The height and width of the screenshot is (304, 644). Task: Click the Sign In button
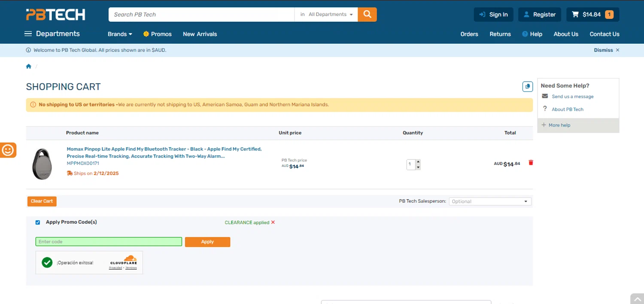(x=494, y=15)
